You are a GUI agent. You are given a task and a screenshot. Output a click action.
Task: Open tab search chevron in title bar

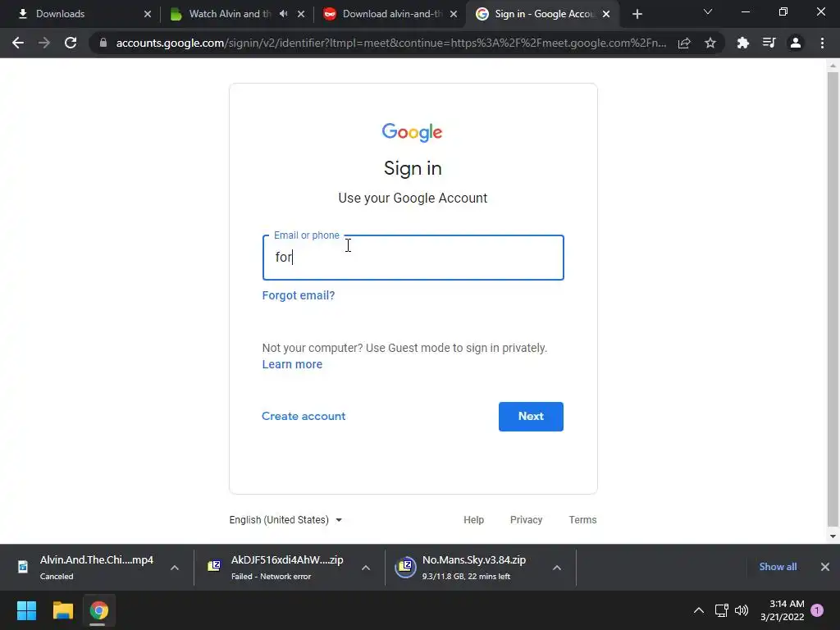(x=708, y=11)
